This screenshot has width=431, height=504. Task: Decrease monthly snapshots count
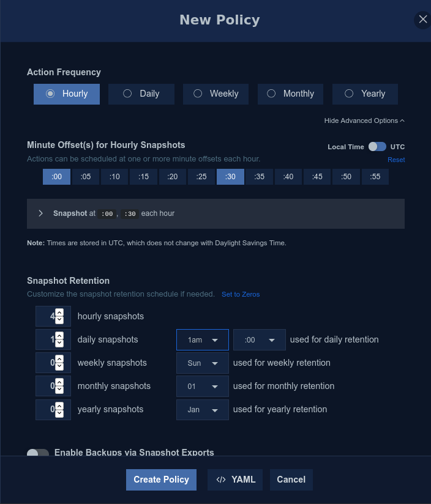click(x=59, y=390)
